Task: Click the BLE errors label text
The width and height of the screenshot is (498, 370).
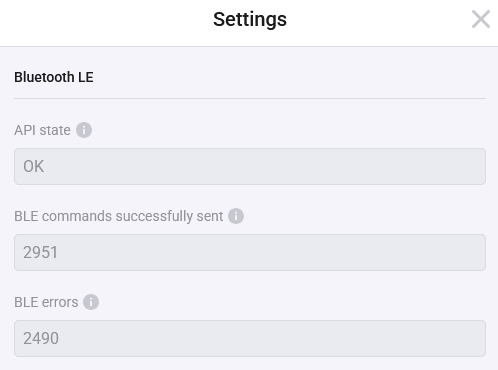Action: coord(46,302)
